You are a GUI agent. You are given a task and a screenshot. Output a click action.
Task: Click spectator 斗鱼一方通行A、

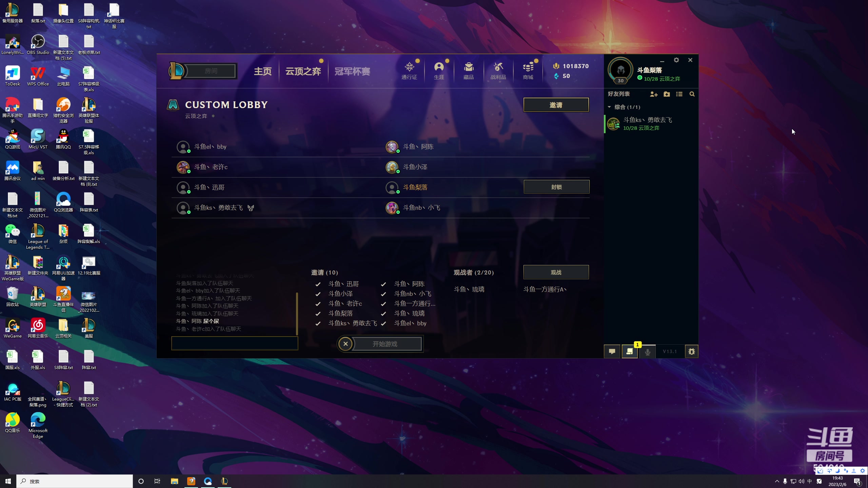pyautogui.click(x=545, y=289)
